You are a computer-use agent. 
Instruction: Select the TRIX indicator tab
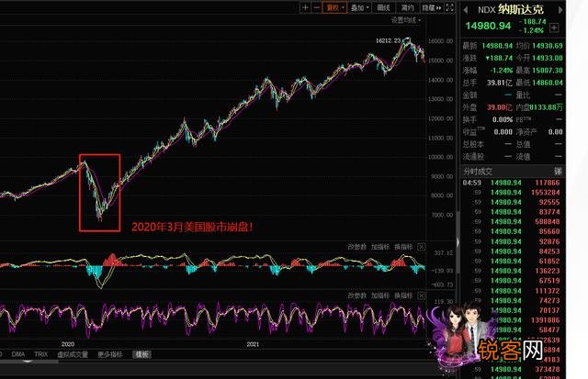coord(40,354)
